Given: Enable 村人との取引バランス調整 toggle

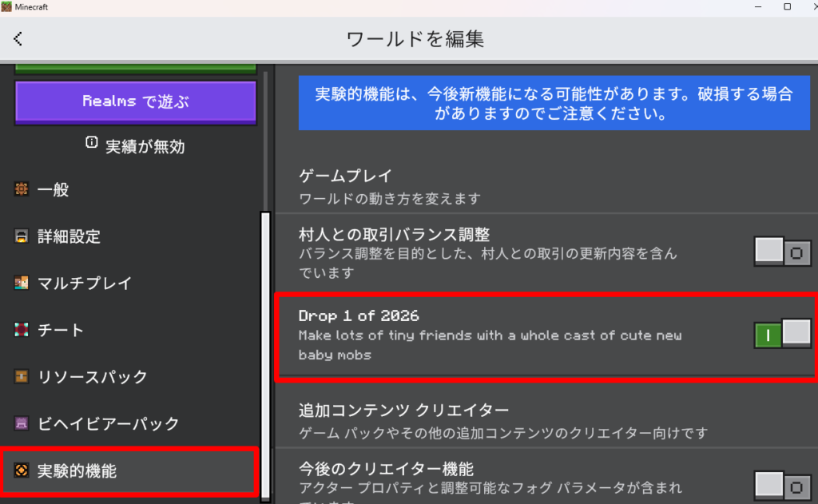Looking at the screenshot, I should point(782,252).
